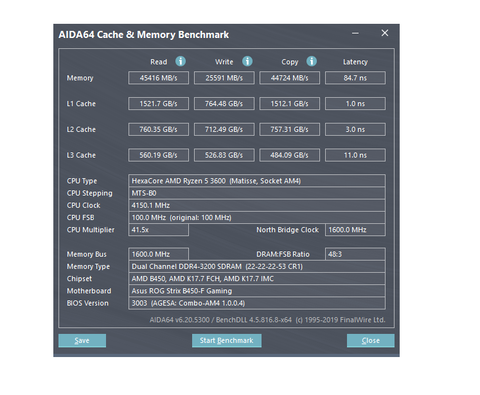Select L2 Cache read 760.35 GB/s
This screenshot has height=395, width=480.
[158, 129]
